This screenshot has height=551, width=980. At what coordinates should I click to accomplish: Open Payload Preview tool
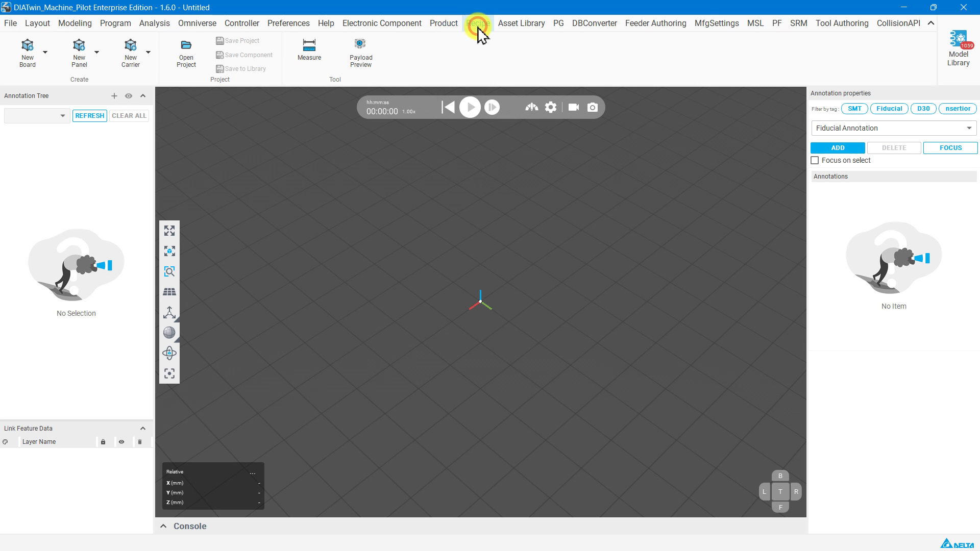[361, 53]
